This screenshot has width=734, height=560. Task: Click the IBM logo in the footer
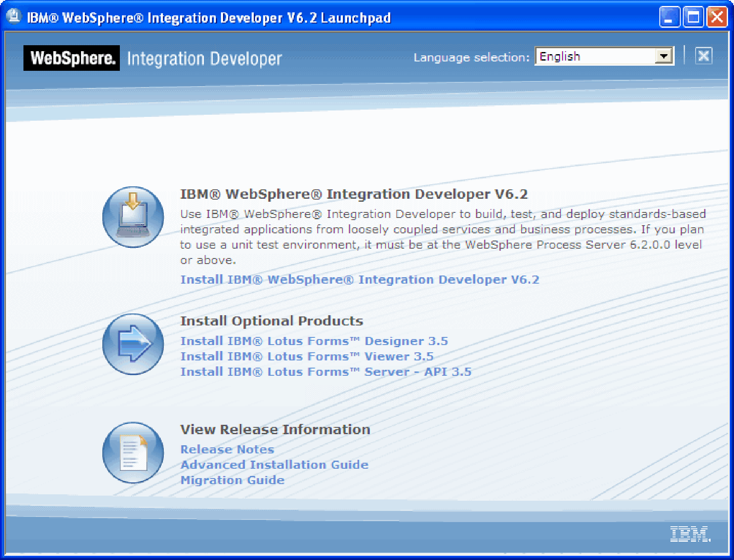point(690,534)
